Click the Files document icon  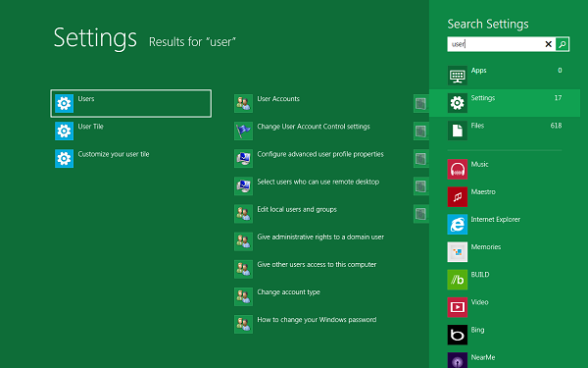pos(457,131)
